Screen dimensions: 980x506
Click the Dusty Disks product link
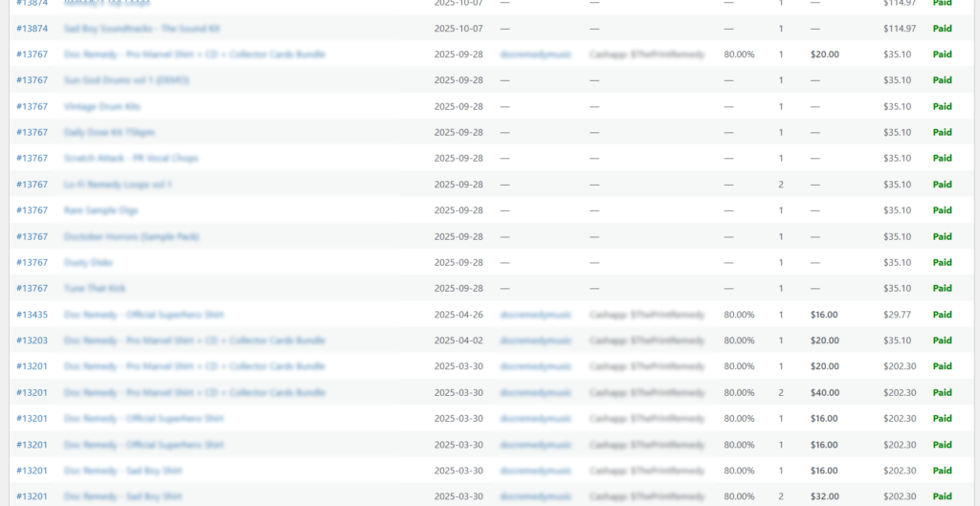click(88, 262)
